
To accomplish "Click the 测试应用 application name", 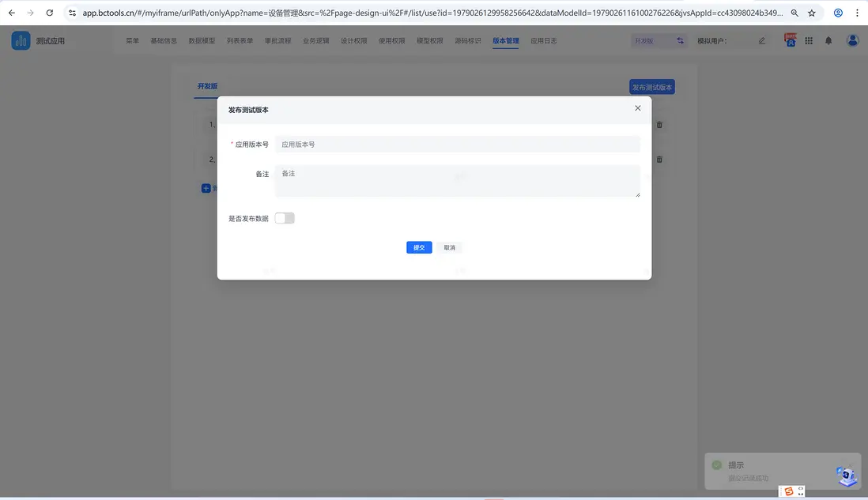I will (x=51, y=41).
